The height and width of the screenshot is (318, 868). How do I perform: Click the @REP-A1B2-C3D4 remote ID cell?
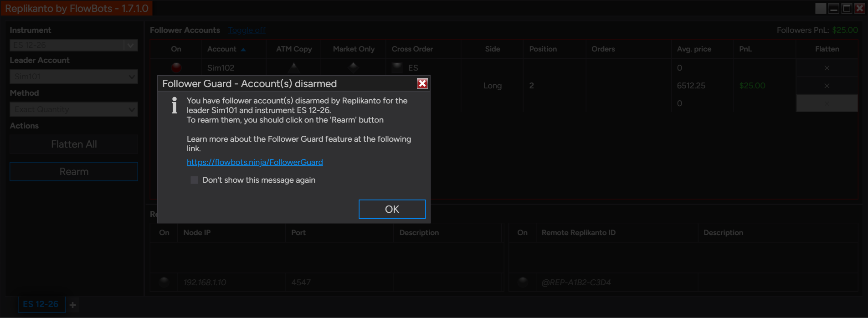617,282
